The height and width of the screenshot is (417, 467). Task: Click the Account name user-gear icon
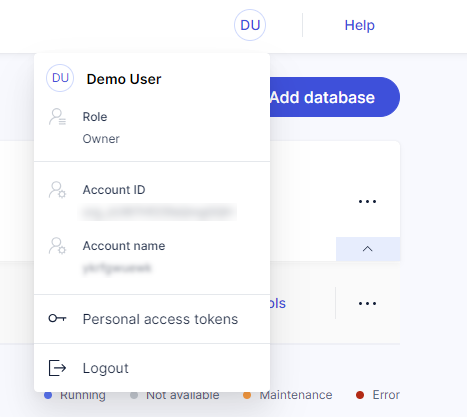57,246
